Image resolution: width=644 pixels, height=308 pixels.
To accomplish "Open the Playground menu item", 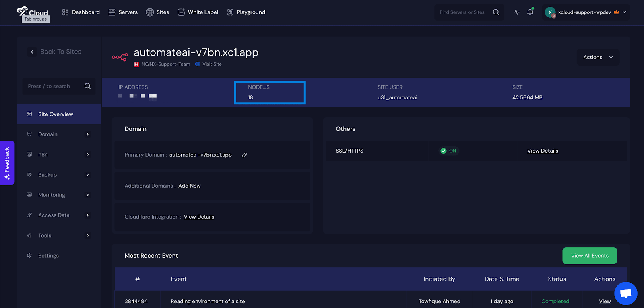I will click(246, 12).
